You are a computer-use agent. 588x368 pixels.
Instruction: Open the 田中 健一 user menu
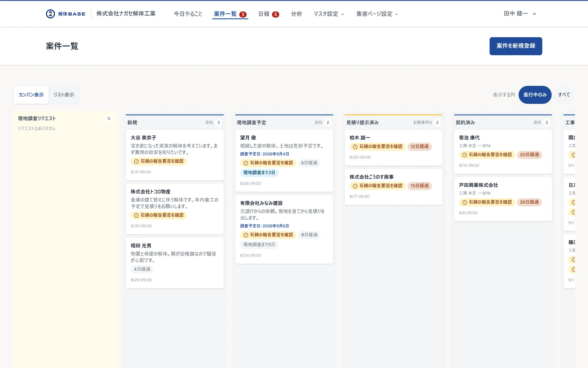coord(520,14)
